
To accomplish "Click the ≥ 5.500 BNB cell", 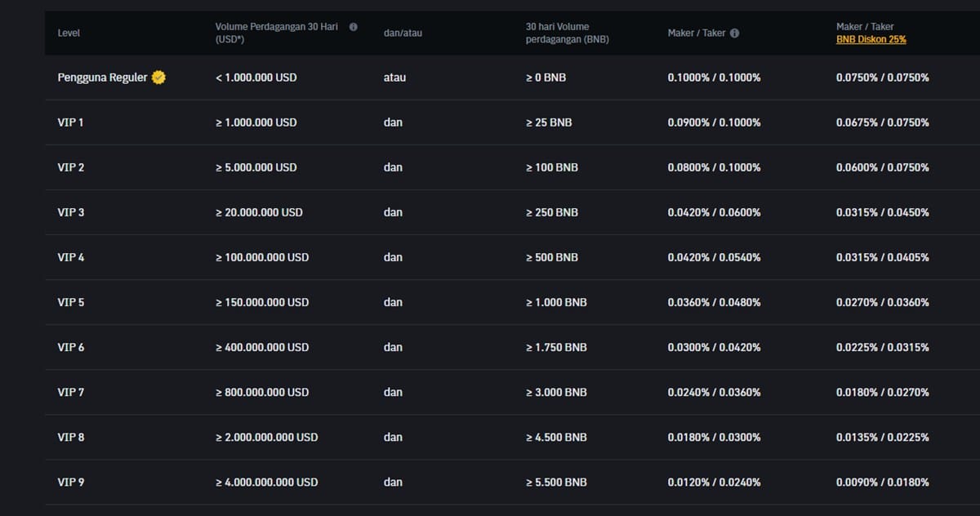I will (556, 482).
